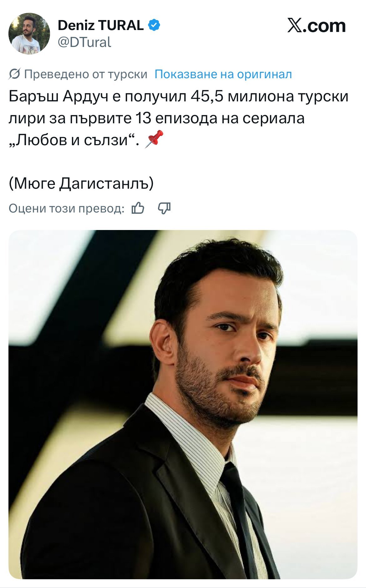Click the red pushpin emoji
Screen dimensions: 366x588
(x=154, y=139)
